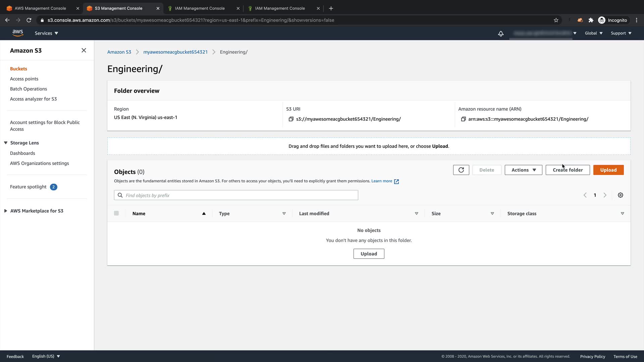Sort objects by Name column arrow
This screenshot has width=644, height=362.
coord(204,214)
